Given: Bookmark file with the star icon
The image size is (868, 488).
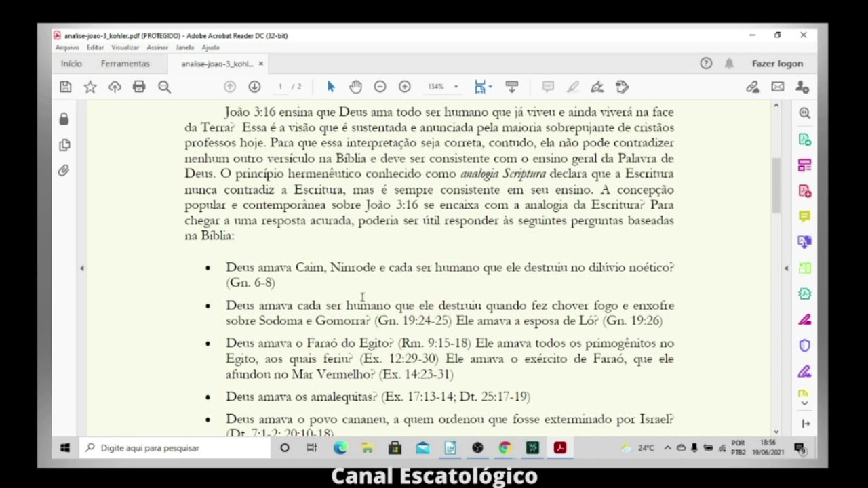Looking at the screenshot, I should tap(90, 87).
